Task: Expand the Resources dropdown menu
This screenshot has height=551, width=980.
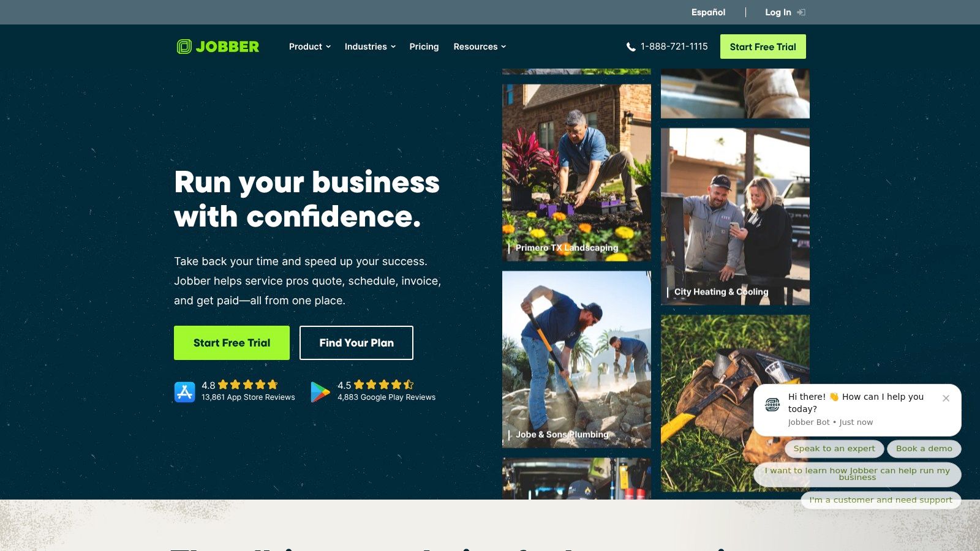Action: [480, 47]
